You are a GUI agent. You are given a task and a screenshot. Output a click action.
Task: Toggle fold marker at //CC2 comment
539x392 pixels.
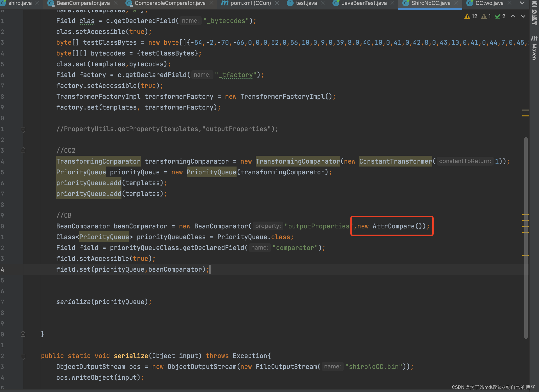coord(23,150)
